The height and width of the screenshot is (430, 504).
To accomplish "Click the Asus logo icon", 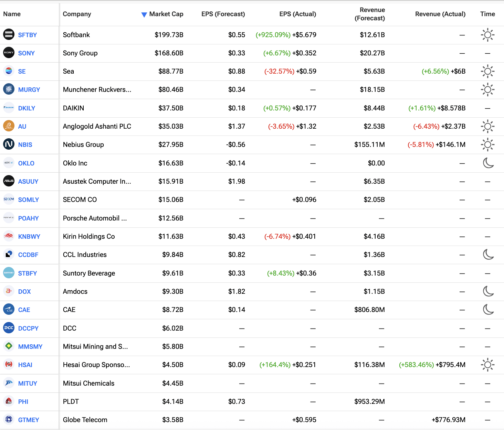I will 9,181.
